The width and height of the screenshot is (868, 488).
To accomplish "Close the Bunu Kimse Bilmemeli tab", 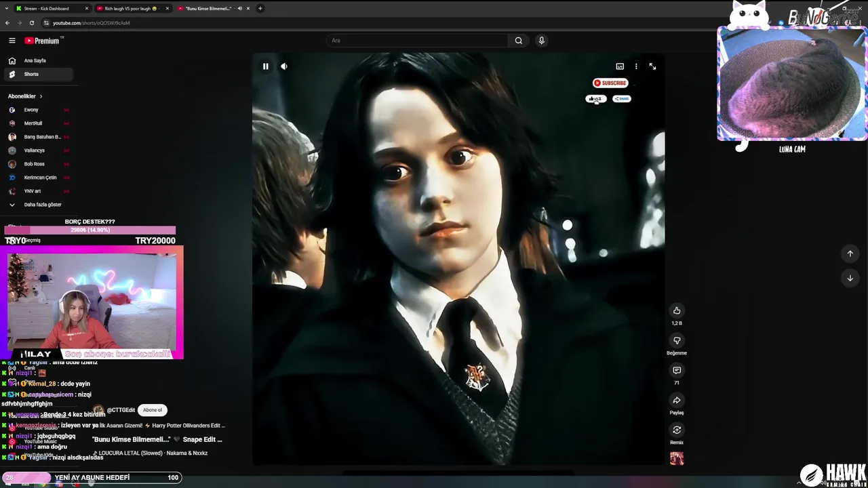I will click(249, 9).
